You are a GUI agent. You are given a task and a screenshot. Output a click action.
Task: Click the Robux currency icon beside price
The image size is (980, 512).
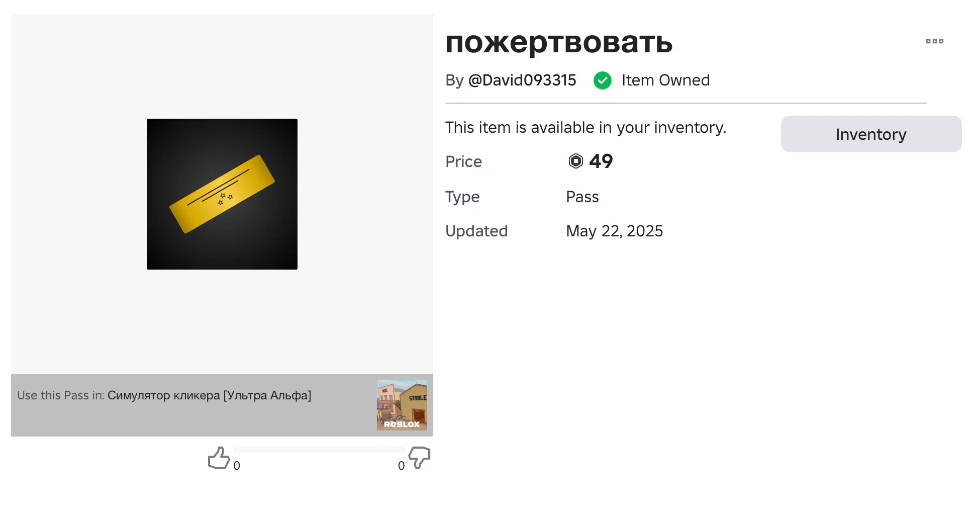(575, 161)
